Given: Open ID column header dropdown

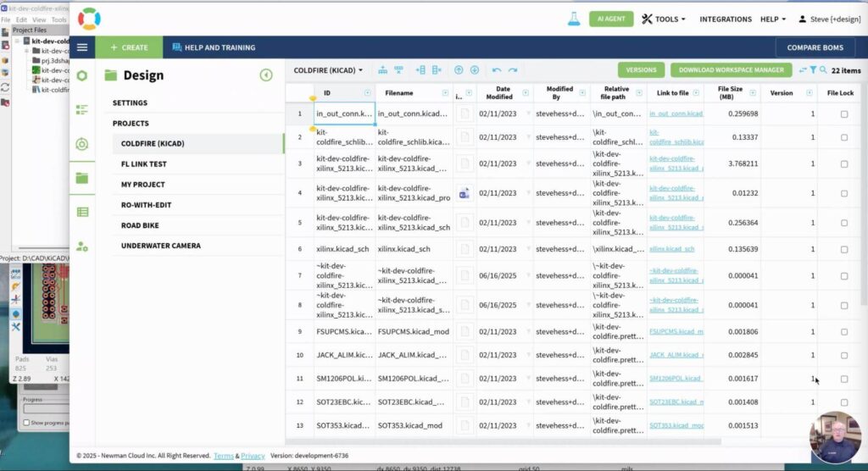Looking at the screenshot, I should pyautogui.click(x=367, y=93).
